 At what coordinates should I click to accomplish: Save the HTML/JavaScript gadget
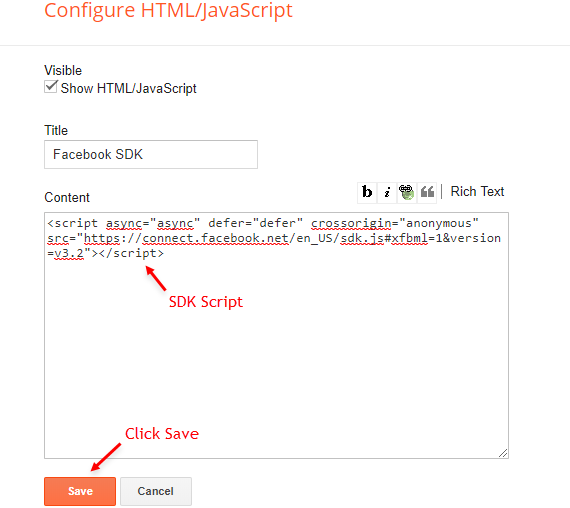[x=80, y=491]
